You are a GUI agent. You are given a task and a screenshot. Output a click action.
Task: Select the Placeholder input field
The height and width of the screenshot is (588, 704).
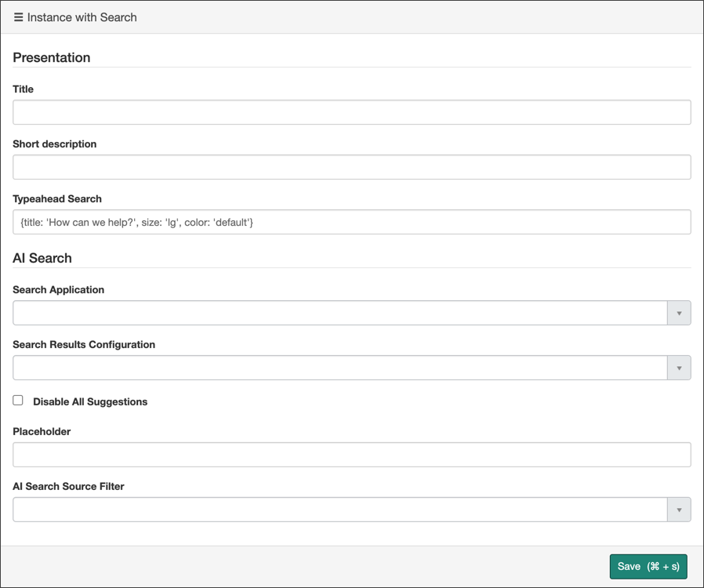tap(351, 455)
